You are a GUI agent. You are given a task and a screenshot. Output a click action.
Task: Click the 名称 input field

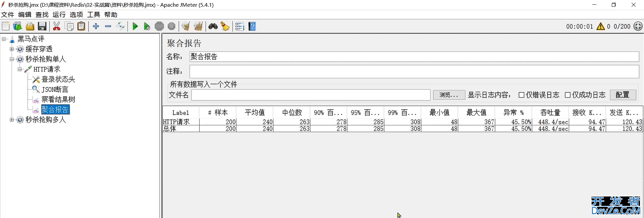(x=414, y=57)
